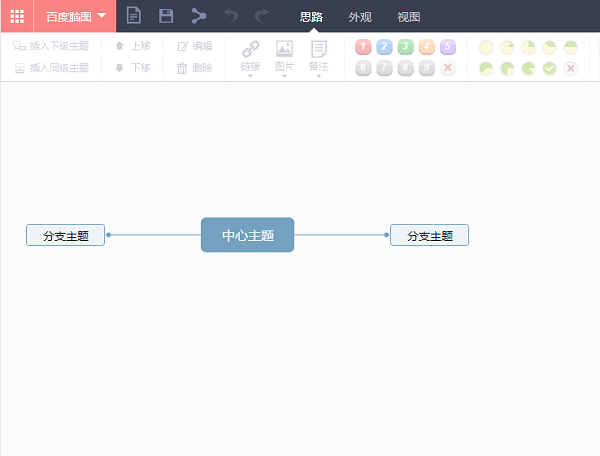Set progress to half-done pie icon

[571, 47]
